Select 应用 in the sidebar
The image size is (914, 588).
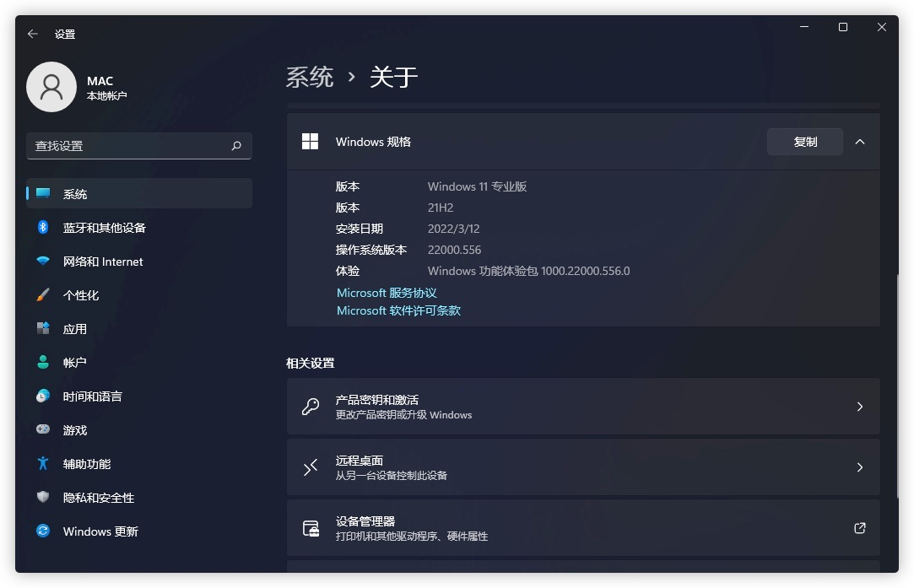pos(139,329)
